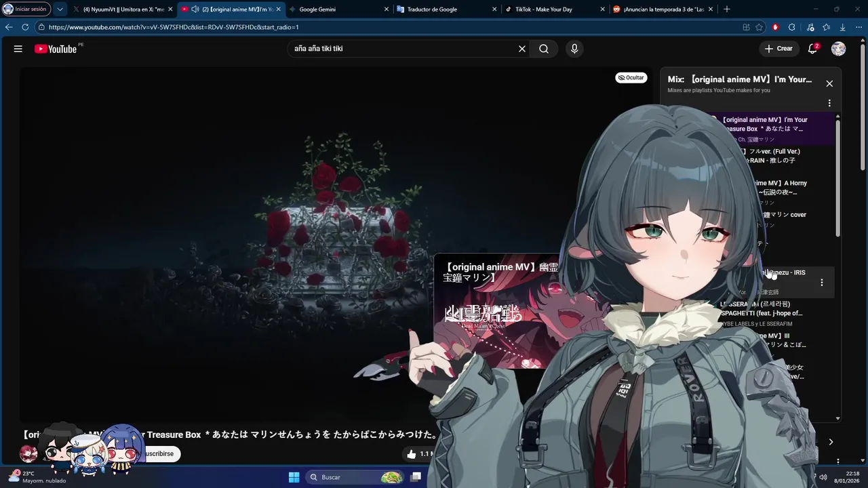The image size is (868, 488).
Task: Open the browser Downloads icon
Action: click(x=842, y=27)
